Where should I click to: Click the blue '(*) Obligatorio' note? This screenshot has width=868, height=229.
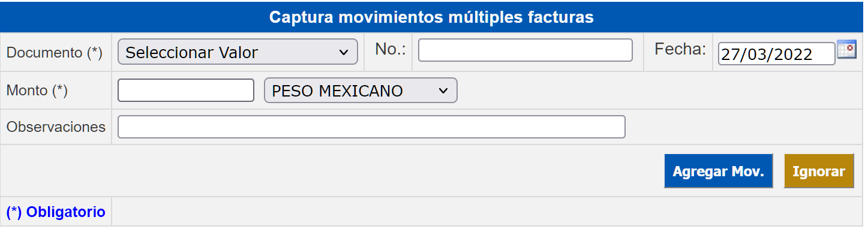[56, 212]
